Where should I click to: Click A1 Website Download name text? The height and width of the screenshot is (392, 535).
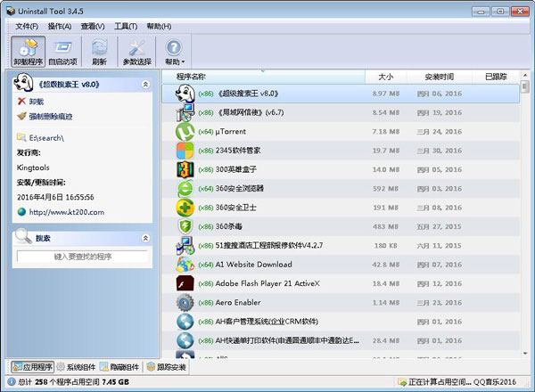[253, 265]
